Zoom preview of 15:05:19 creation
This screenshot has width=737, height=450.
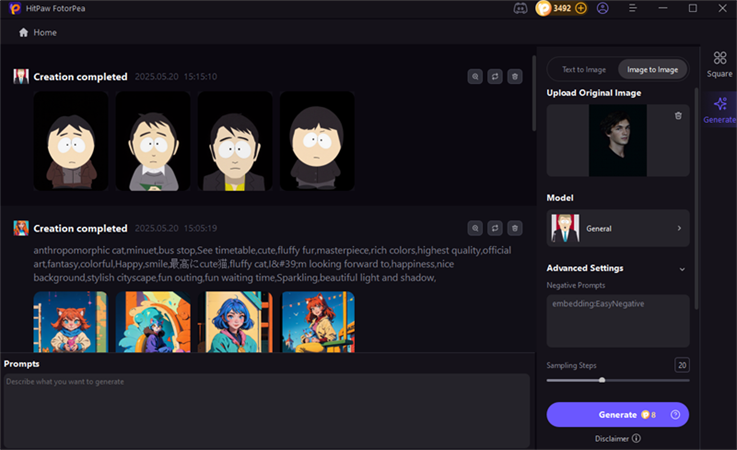[x=475, y=229]
